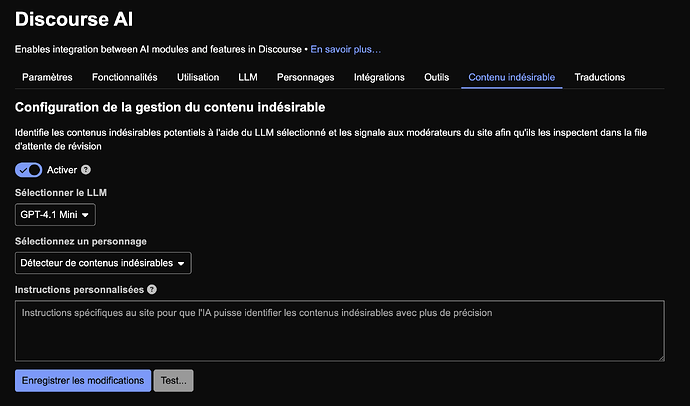Go to the Traductions tab

coord(600,77)
